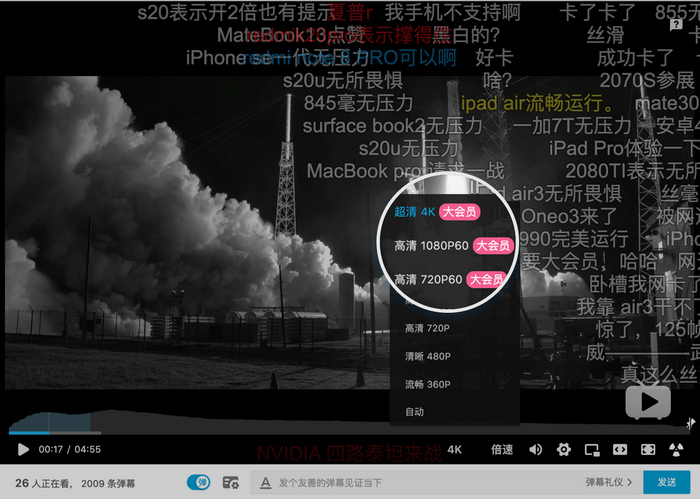The width and height of the screenshot is (700, 499).
Task: Click danmaku '成功卡了'
Action: (635, 58)
